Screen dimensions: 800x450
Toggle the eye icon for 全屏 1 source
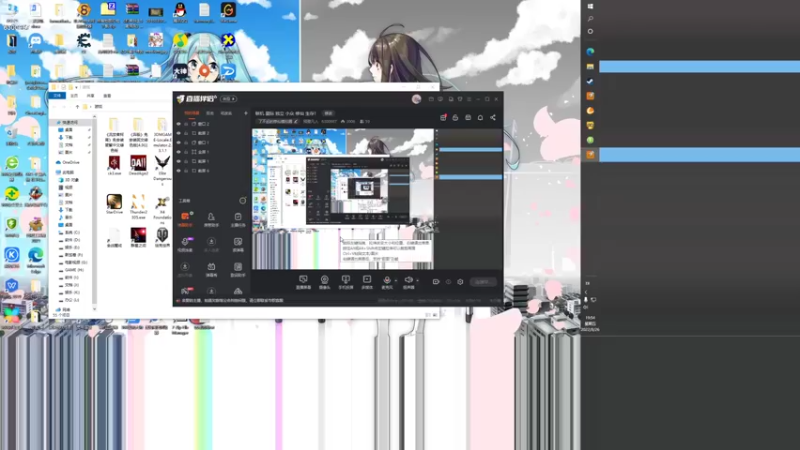click(x=179, y=152)
